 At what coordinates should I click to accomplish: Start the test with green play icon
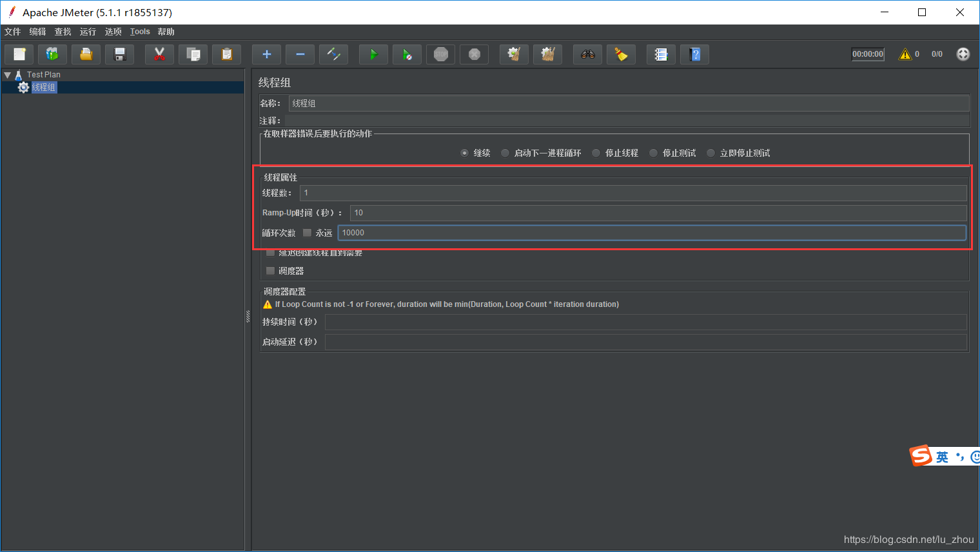(374, 54)
